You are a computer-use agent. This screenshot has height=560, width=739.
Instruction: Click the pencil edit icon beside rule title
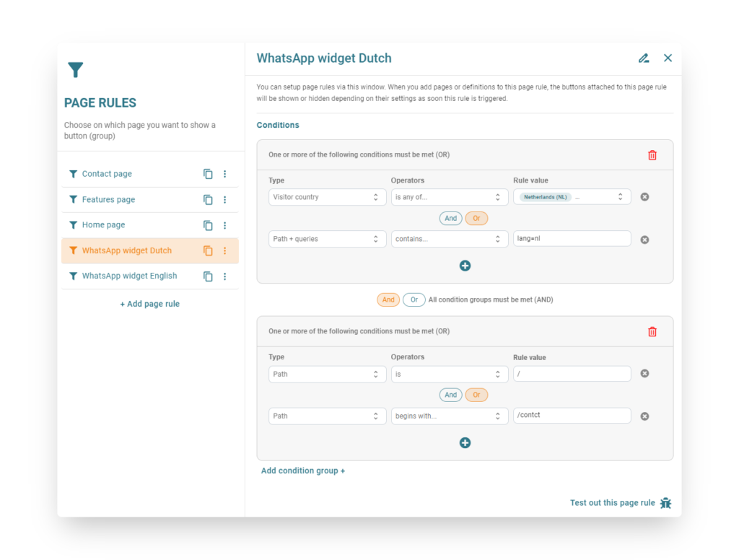tap(643, 58)
